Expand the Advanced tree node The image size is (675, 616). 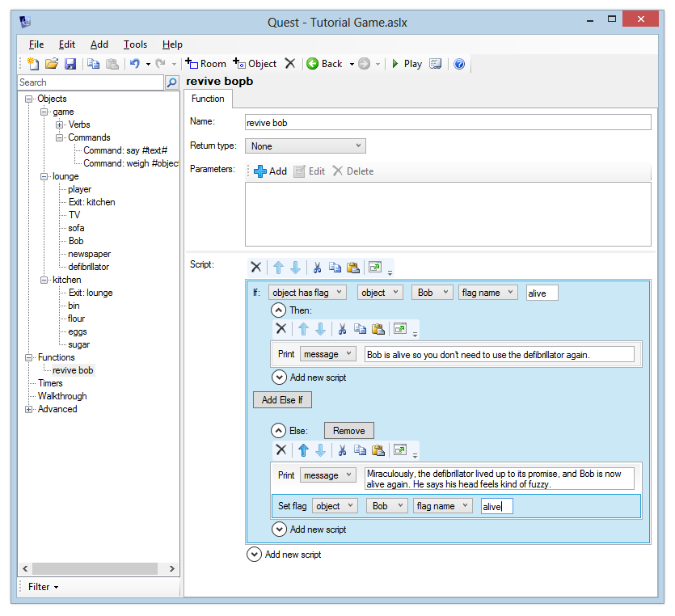28,409
